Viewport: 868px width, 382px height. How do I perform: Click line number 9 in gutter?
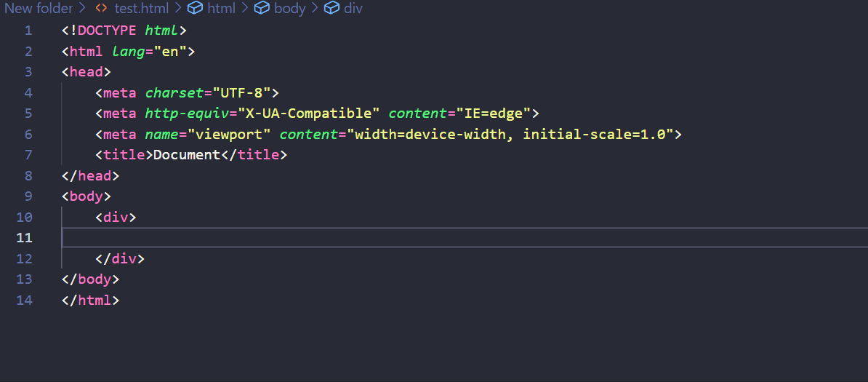[28, 196]
